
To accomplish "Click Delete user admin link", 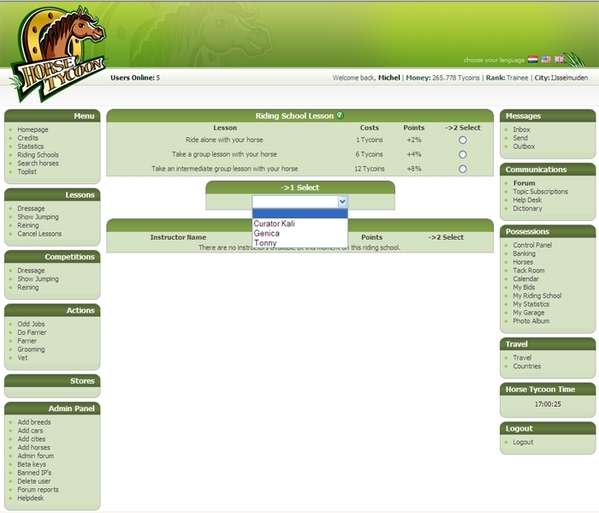I will click(34, 481).
